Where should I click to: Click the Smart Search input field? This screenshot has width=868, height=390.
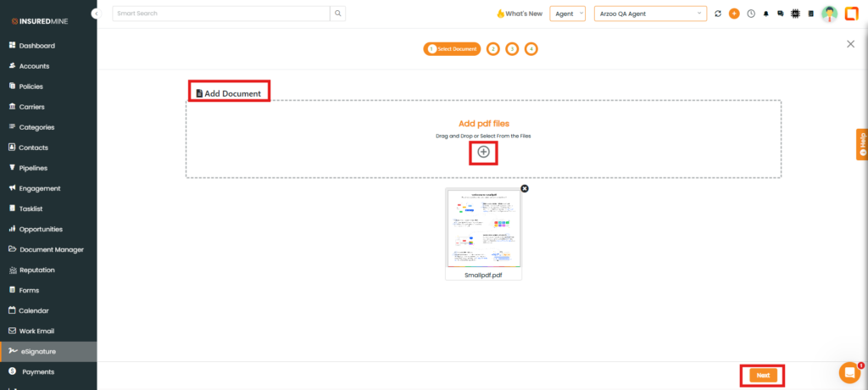tap(220, 14)
